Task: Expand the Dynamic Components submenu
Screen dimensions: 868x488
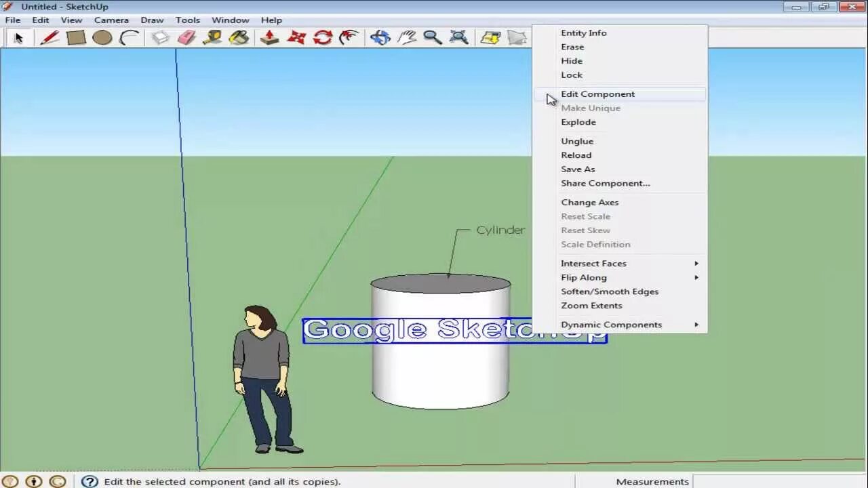Action: click(620, 325)
